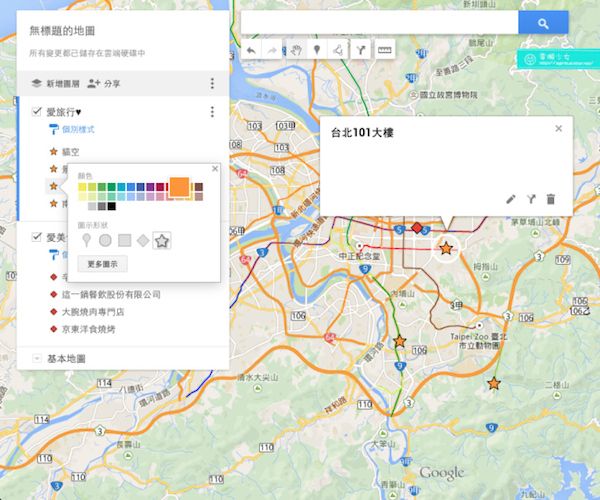This screenshot has width=600, height=500.
Task: Open map options three-dot menu beside 分享
Action: point(212,83)
